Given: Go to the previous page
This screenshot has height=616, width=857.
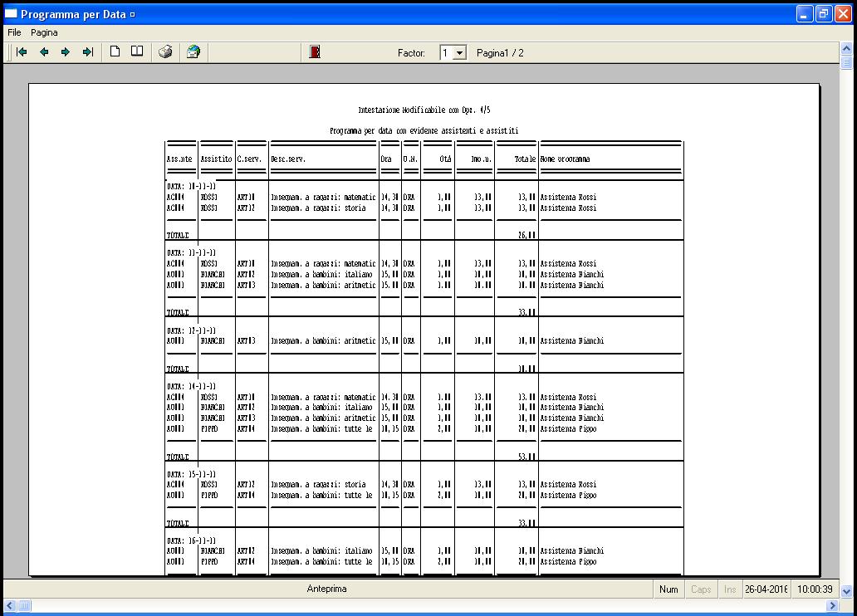Looking at the screenshot, I should pyautogui.click(x=44, y=52).
